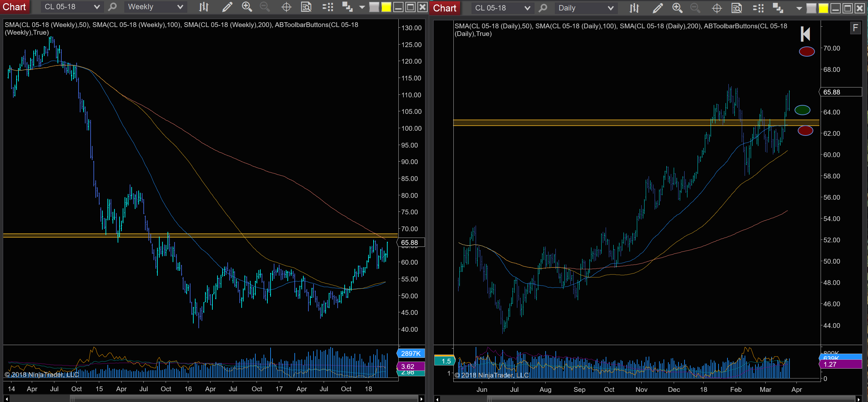Open the gray link selector on Daily chart

[811, 8]
